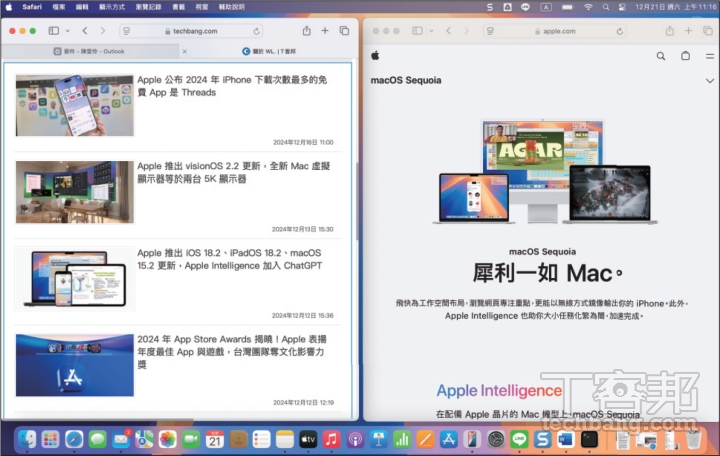Go back in apple.com window

449,31
